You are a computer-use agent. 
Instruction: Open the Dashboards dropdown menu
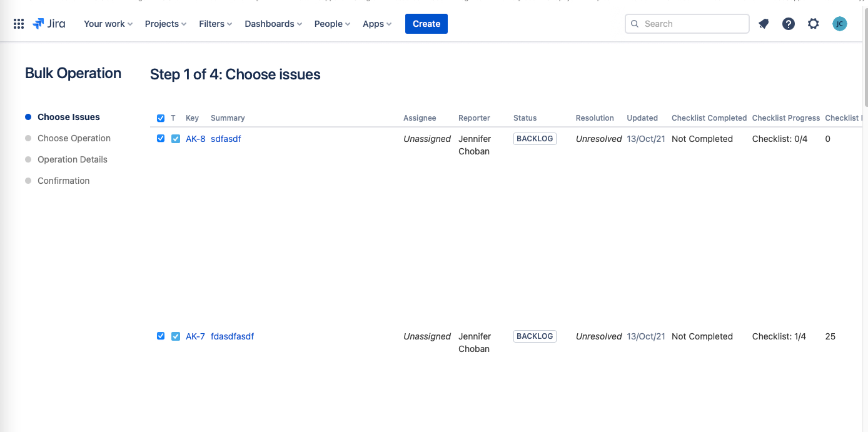point(273,24)
